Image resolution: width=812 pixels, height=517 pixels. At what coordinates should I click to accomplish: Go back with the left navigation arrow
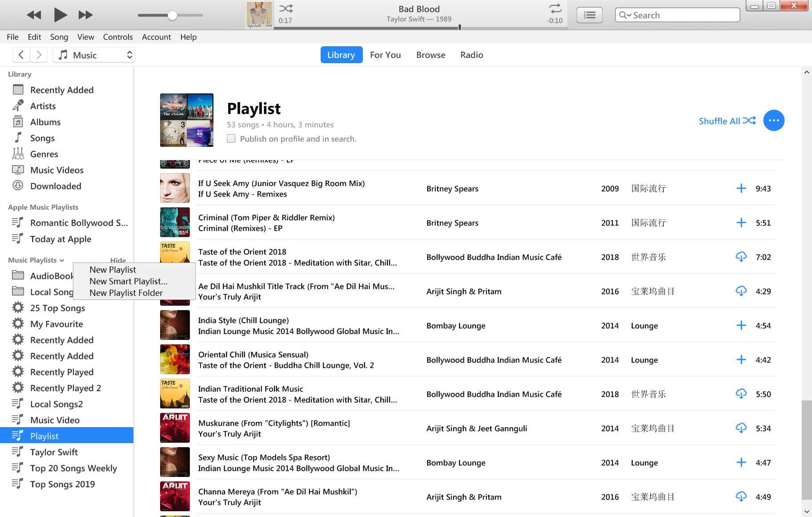(21, 55)
